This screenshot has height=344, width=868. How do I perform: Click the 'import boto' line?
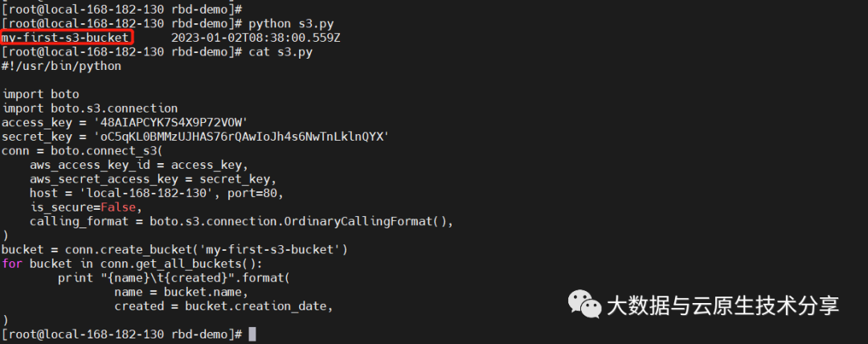pos(41,94)
